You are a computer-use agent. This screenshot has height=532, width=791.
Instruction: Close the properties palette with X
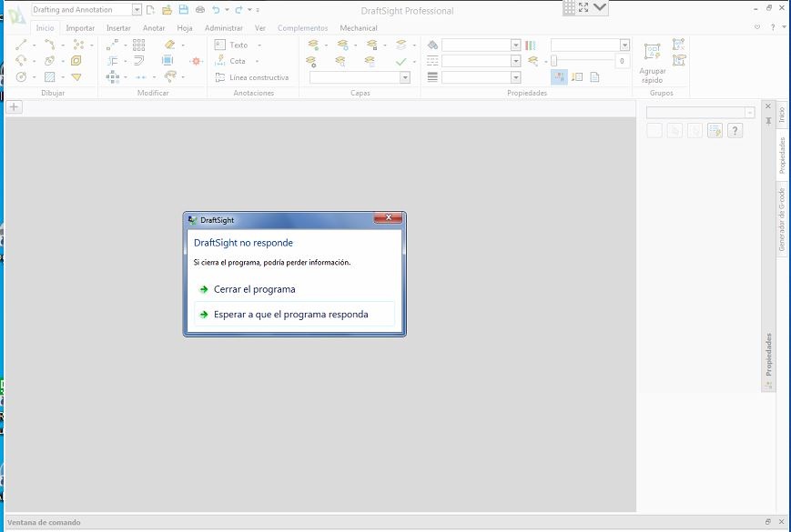pyautogui.click(x=768, y=106)
